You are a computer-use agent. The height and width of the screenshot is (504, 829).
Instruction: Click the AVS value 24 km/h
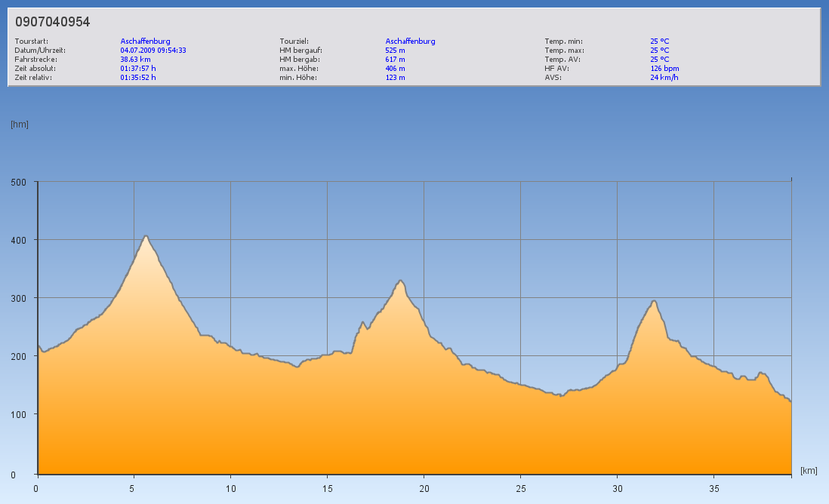point(664,78)
